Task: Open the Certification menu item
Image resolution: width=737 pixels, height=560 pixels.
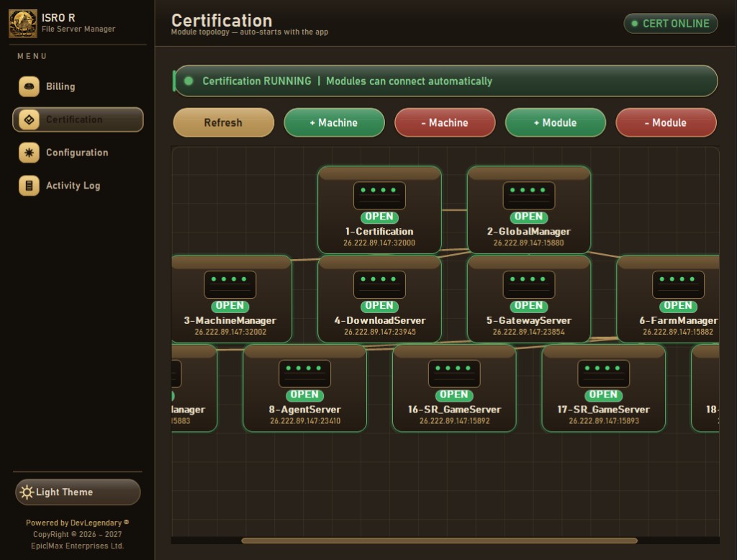Action: pyautogui.click(x=78, y=119)
